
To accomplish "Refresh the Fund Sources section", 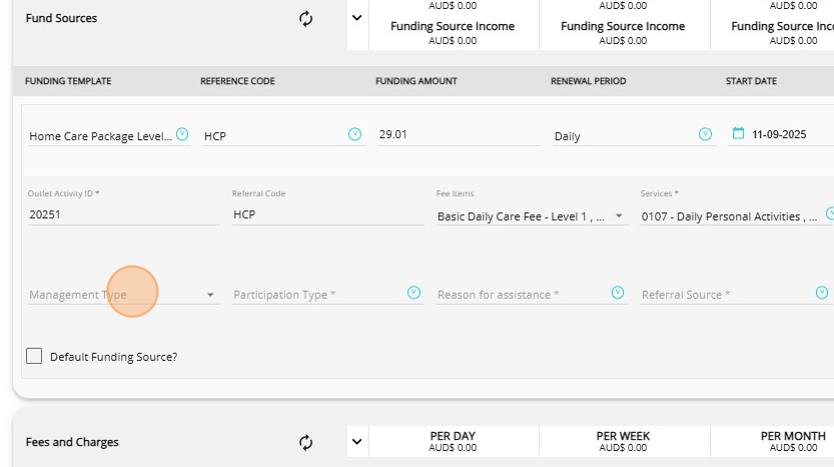I will 306,18.
